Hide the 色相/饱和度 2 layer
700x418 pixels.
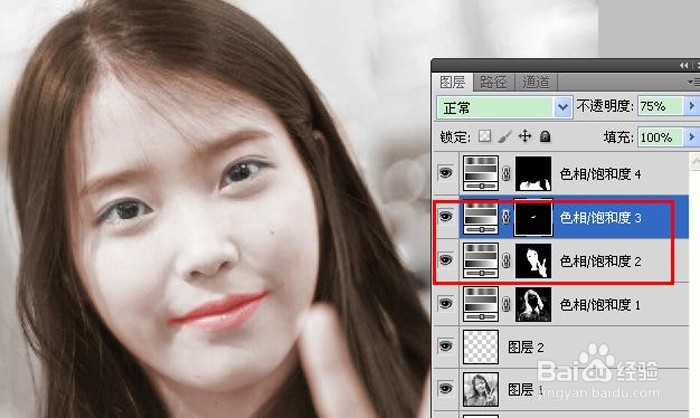tap(446, 260)
